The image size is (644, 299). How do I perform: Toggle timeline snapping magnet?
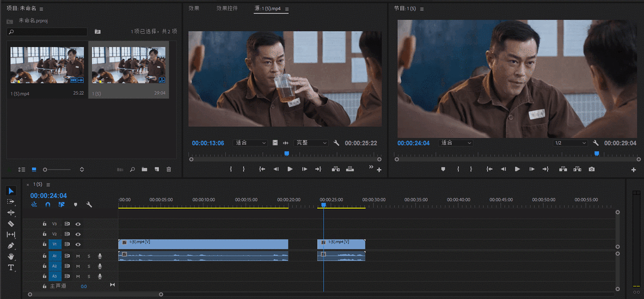click(x=48, y=205)
